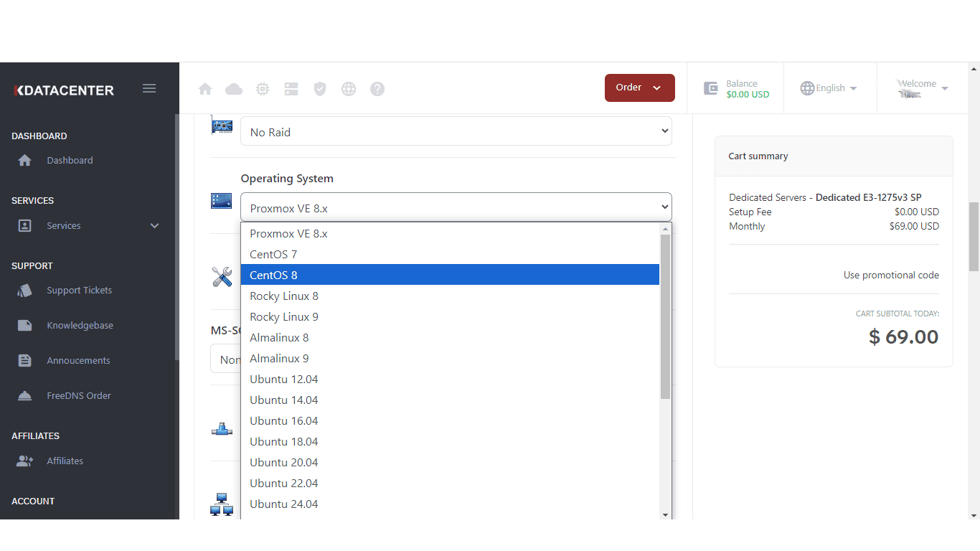Choose Ubuntu 12.04 option
Viewport: 980px width, 551px height.
(450, 380)
